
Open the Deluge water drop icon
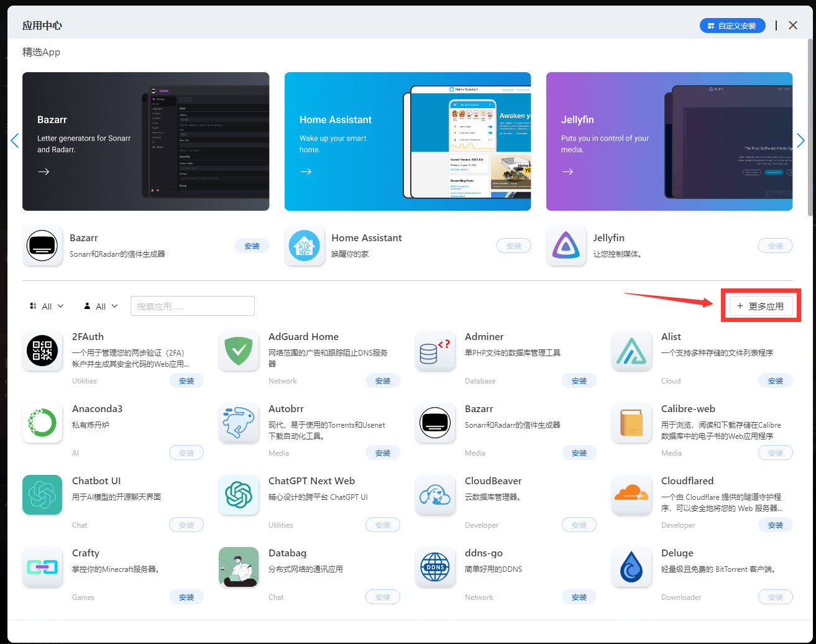click(x=631, y=567)
